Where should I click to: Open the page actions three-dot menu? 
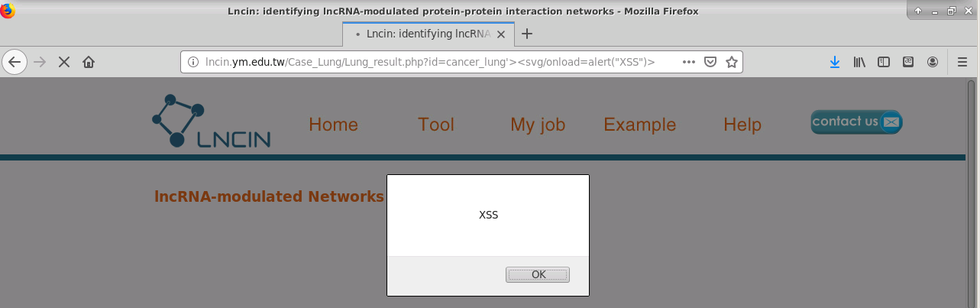pyautogui.click(x=688, y=62)
